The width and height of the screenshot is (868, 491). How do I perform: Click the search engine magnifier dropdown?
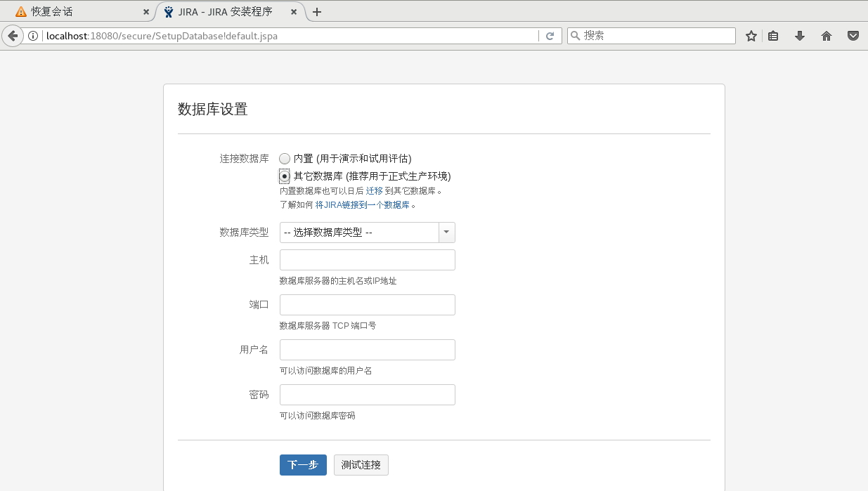tap(575, 36)
